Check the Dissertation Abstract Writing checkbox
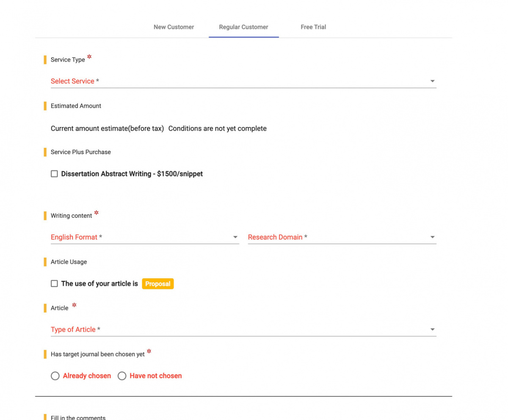Screen dimensions: 508x420 pos(54,174)
